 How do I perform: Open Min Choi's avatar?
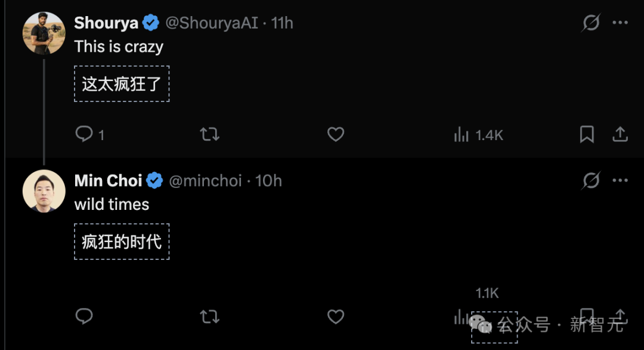[44, 191]
